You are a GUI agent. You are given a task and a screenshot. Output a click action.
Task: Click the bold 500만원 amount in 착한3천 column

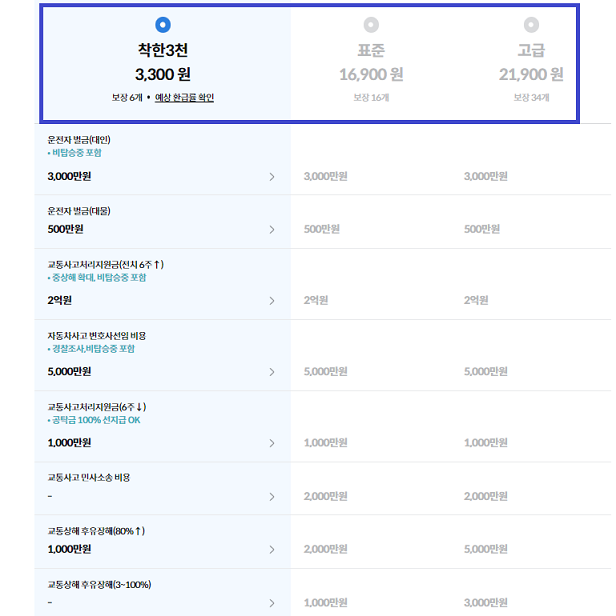[x=66, y=229]
